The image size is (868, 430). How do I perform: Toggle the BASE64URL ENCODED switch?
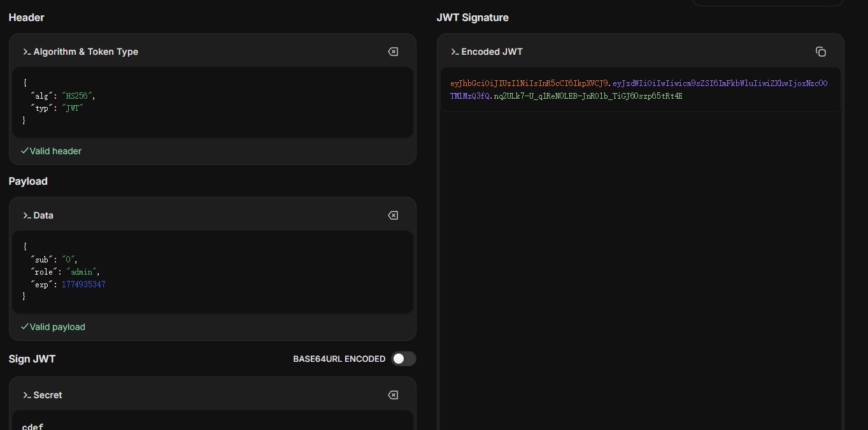tap(404, 359)
